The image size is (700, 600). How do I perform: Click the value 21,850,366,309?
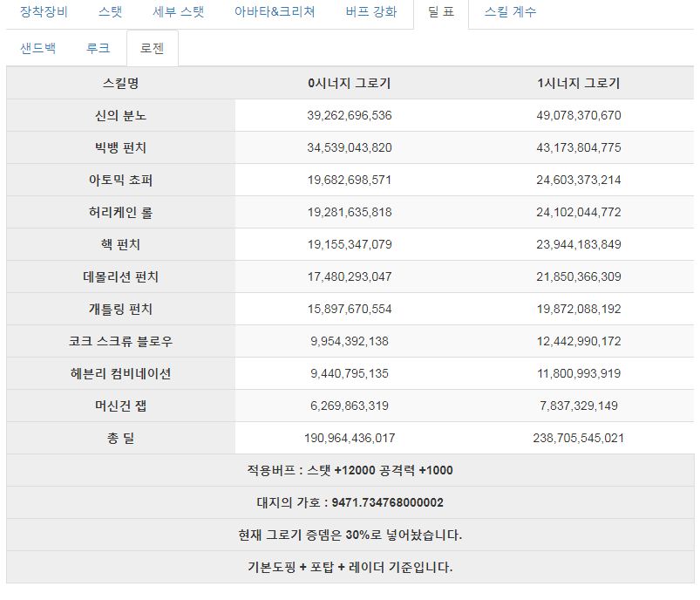click(579, 276)
